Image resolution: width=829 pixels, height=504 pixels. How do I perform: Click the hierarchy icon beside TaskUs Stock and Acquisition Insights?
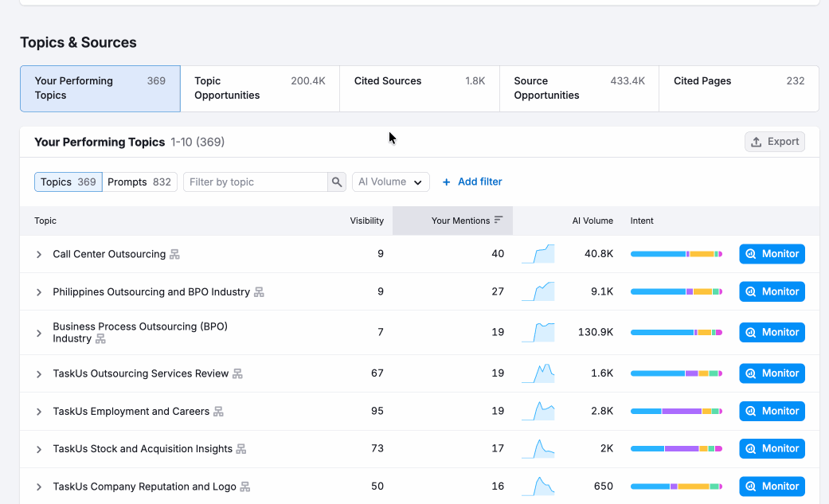(241, 449)
